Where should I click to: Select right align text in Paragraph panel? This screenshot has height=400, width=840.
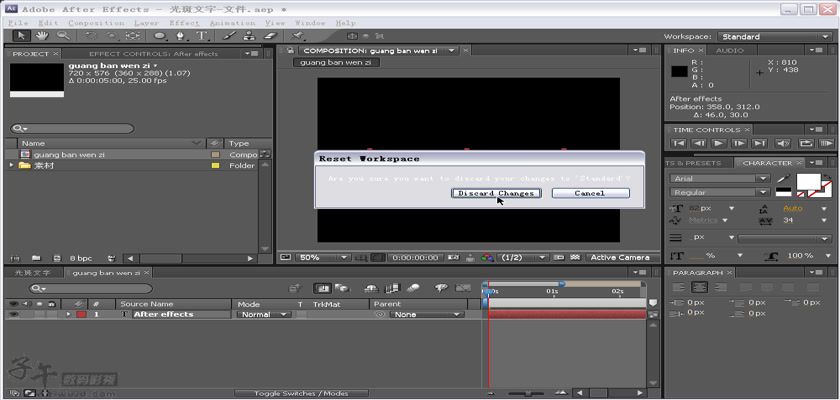(721, 288)
